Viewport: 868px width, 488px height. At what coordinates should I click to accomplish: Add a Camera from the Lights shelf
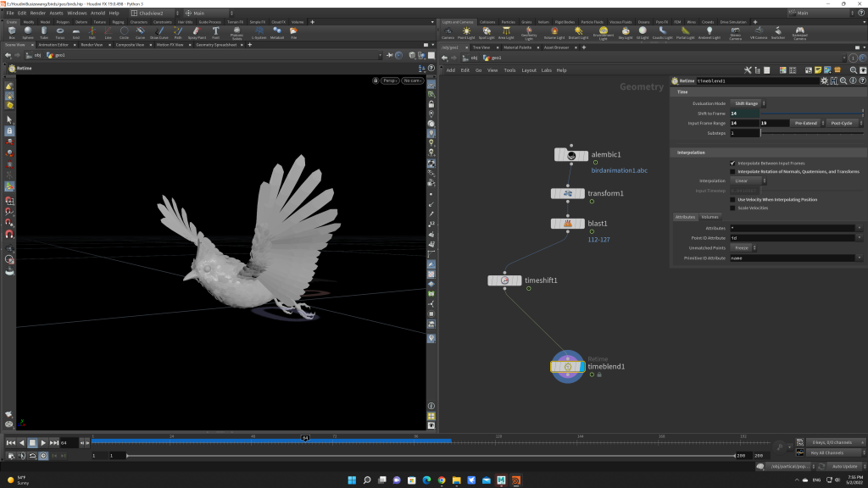(448, 32)
